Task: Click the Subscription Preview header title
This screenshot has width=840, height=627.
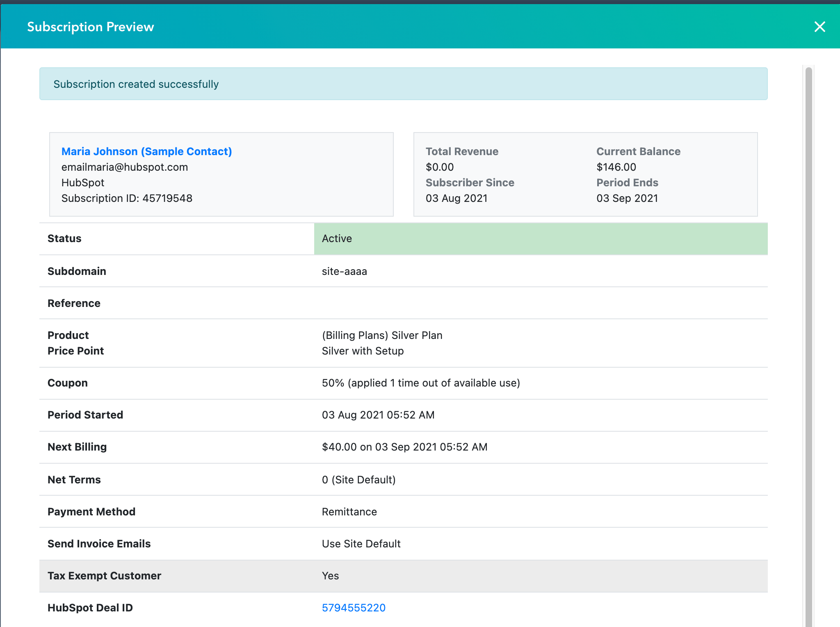Action: (x=91, y=27)
